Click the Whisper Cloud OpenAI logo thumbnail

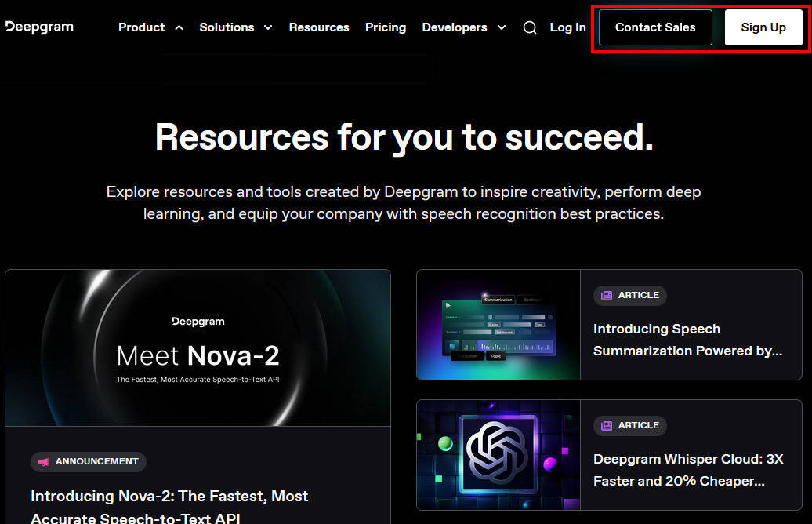coord(498,455)
